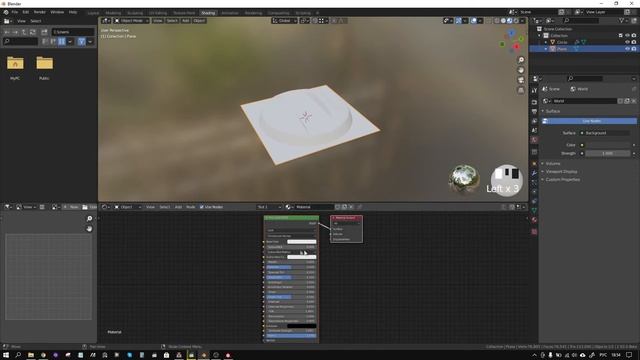Adjust the Alpha slider on Principled node
This screenshot has height=360, width=640.
click(x=291, y=336)
